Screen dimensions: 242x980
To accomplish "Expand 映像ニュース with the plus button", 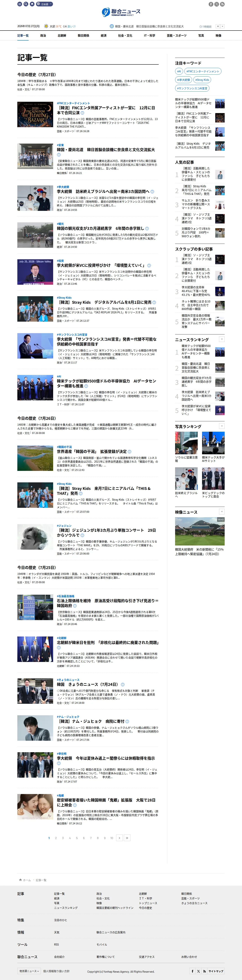I will 222,512.
